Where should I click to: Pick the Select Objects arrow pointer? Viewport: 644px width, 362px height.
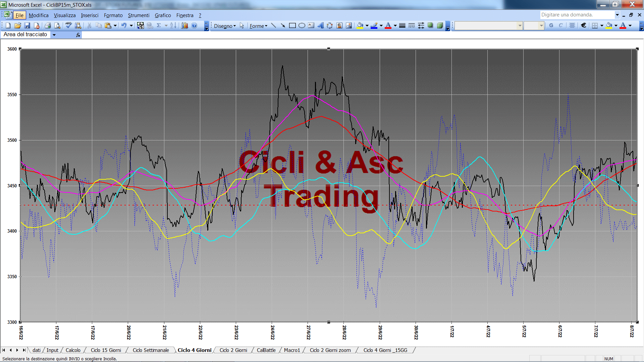point(242,26)
